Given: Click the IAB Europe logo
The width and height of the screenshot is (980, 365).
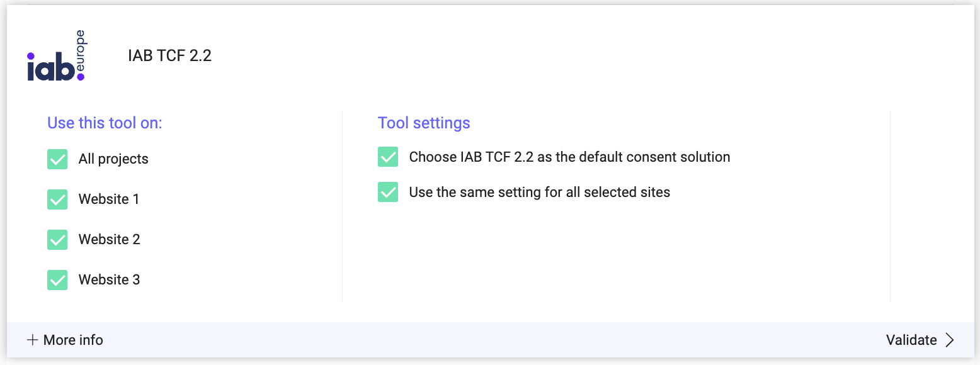Looking at the screenshot, I should click(56, 56).
